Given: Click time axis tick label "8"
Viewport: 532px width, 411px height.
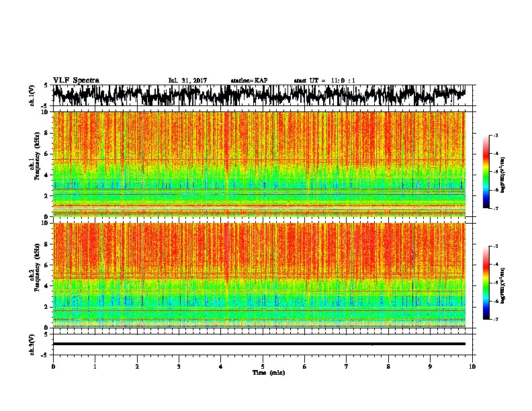Looking at the screenshot, I should point(388,367).
